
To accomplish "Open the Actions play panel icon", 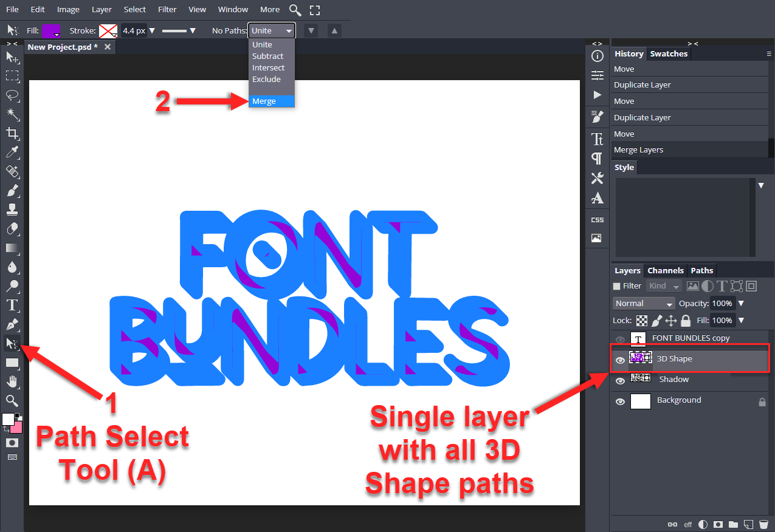I will 598,95.
